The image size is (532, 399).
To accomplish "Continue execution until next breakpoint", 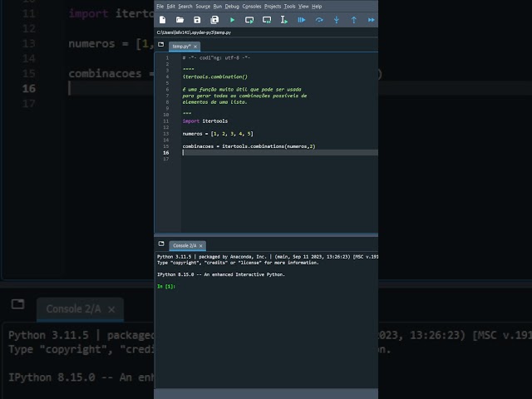I will 372,20.
